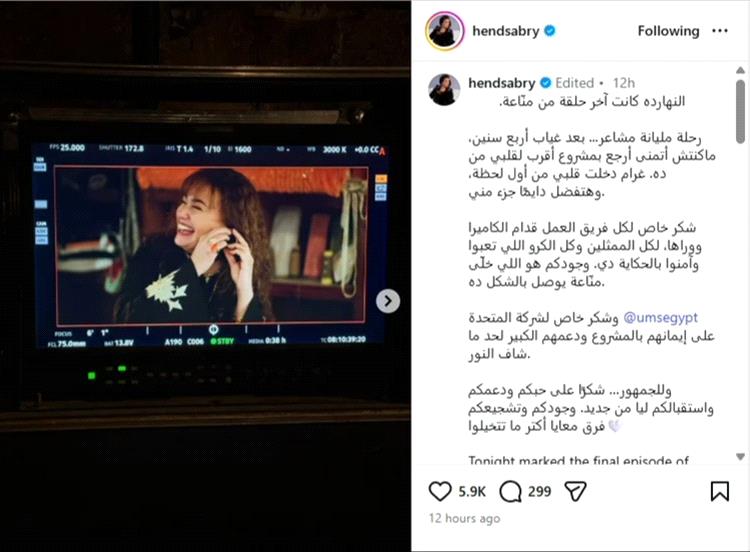Image resolution: width=750 pixels, height=552 pixels.
Task: Click the camera monitor photo
Action: (205, 276)
